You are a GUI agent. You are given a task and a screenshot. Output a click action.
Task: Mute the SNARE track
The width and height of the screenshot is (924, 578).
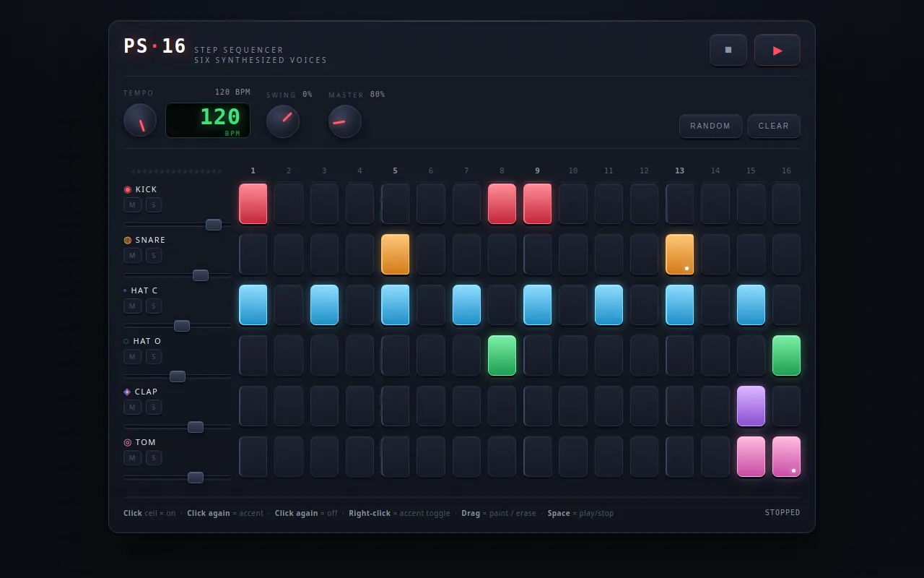coord(132,256)
